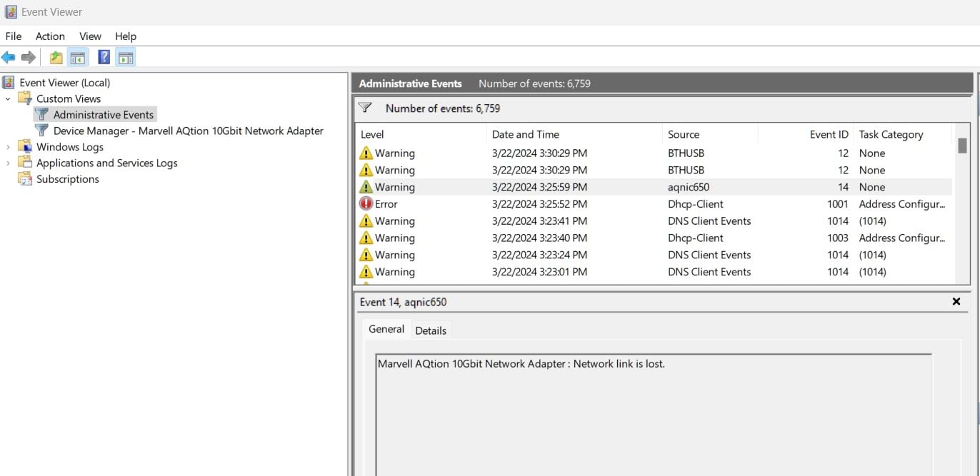Click the 'Event 14, aqnic650' pane heading
The image size is (980, 476).
point(403,302)
